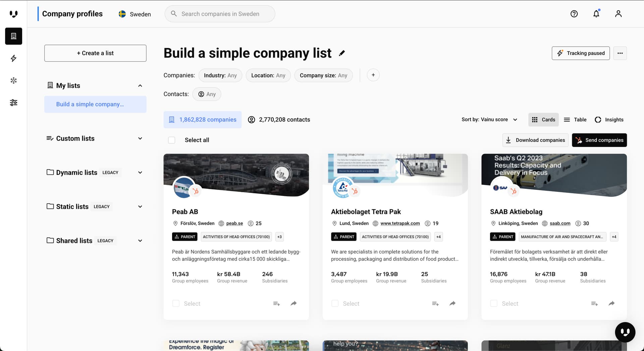Open the Contacts Any filter chip
This screenshot has width=644, height=351.
(x=207, y=94)
